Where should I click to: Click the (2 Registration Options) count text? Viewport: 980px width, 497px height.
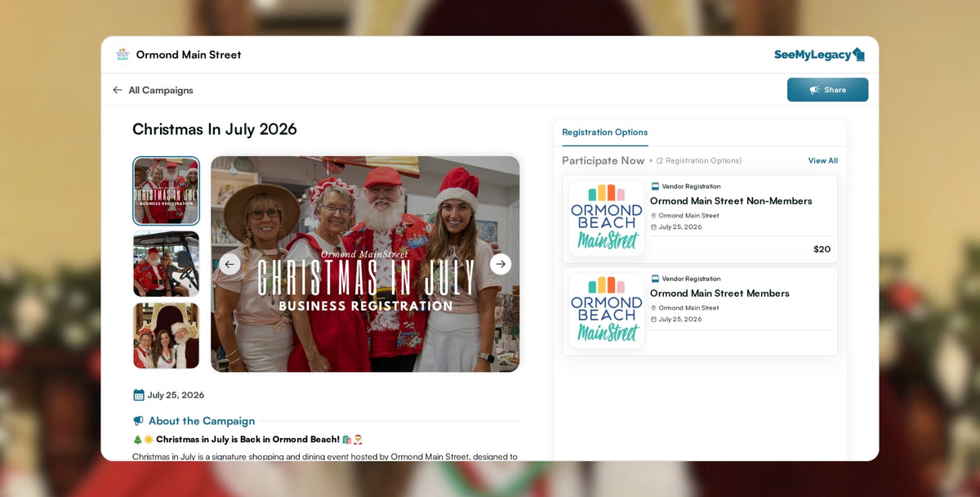699,161
